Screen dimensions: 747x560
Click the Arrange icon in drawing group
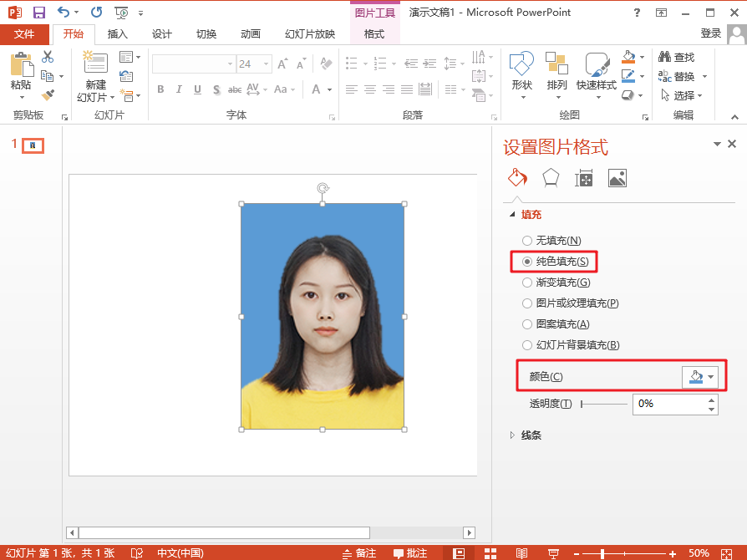point(556,63)
